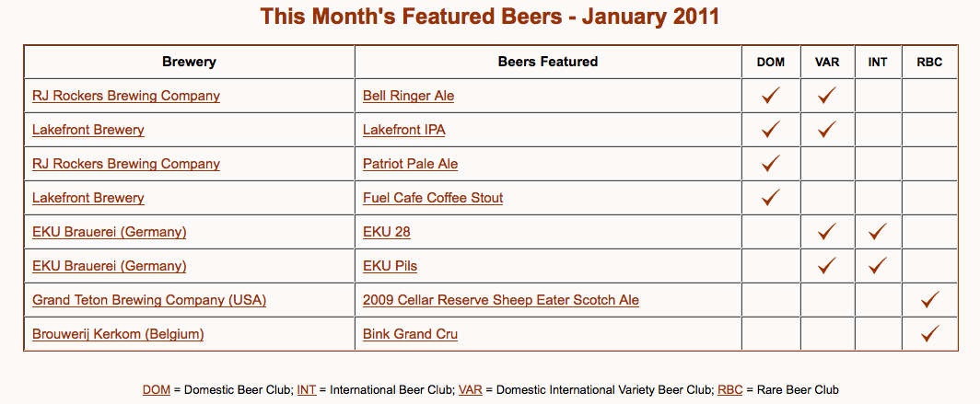Image resolution: width=980 pixels, height=404 pixels.
Task: Open the Lakefront IPA beer link
Action: (403, 130)
